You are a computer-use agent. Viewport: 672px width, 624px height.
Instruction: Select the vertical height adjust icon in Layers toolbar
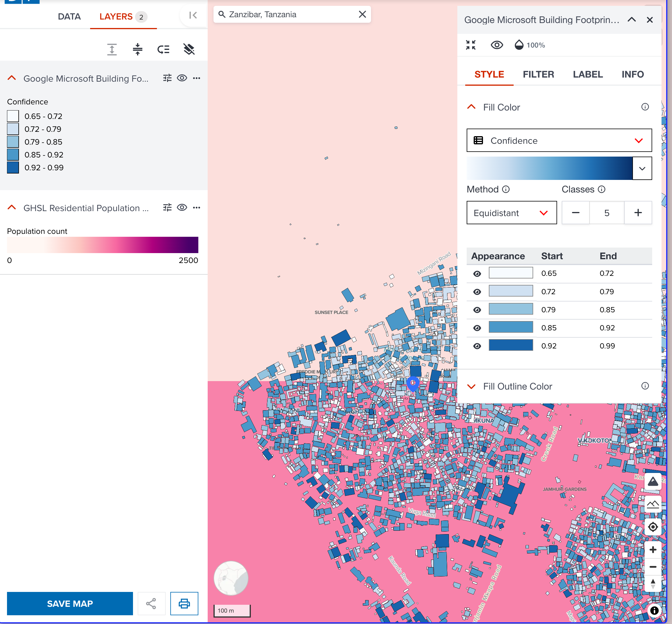point(111,49)
